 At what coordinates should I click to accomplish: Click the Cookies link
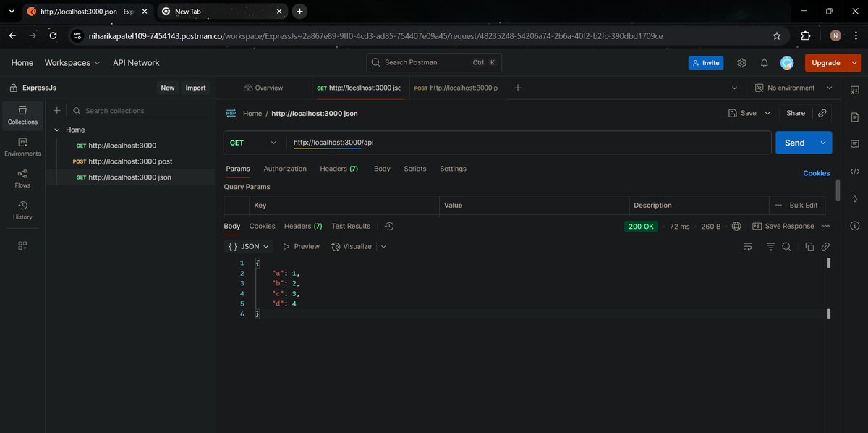pos(817,173)
